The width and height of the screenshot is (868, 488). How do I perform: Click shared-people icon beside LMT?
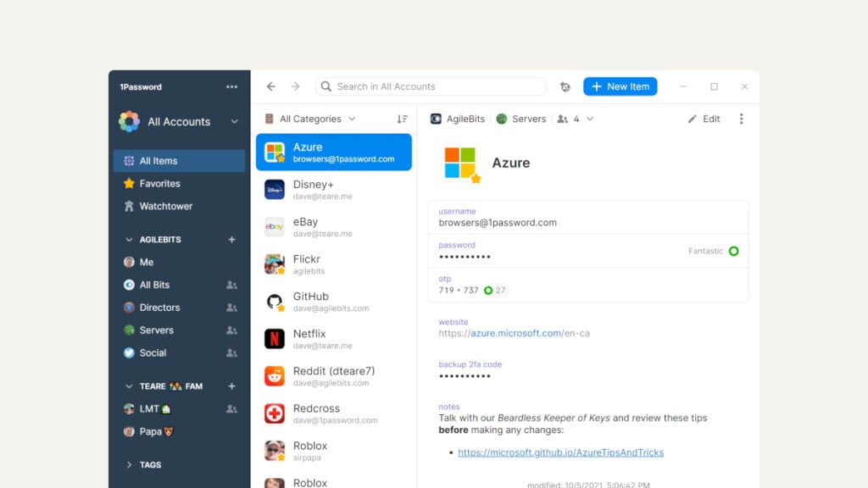(x=231, y=409)
